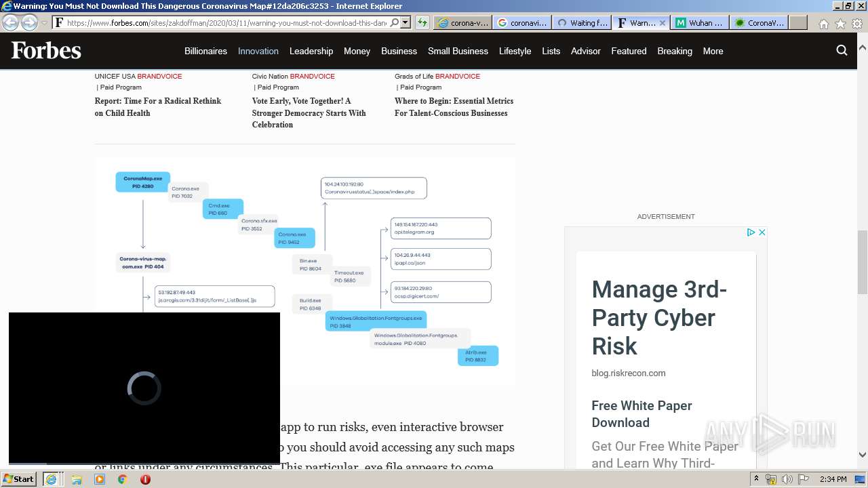The height and width of the screenshot is (488, 868).
Task: Open the network status tray icon
Action: click(x=771, y=479)
